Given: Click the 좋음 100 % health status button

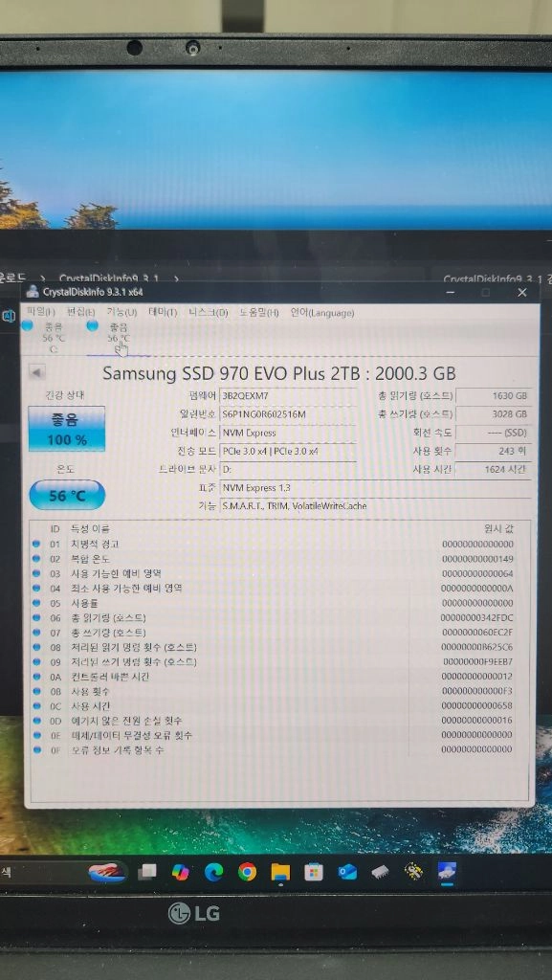Looking at the screenshot, I should coord(67,429).
